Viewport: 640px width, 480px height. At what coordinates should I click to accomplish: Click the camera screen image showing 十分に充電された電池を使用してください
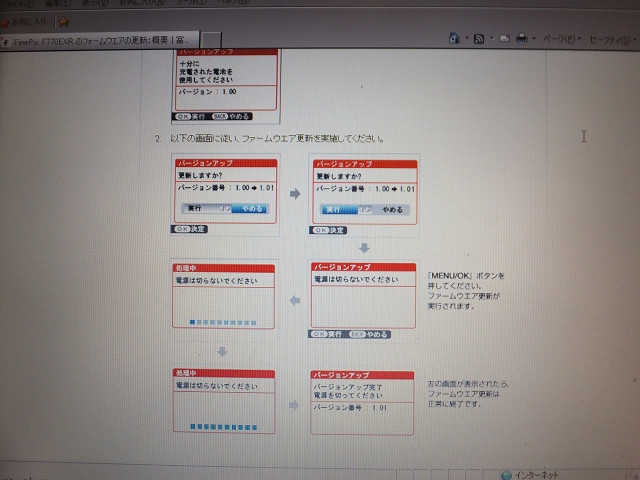[225, 85]
